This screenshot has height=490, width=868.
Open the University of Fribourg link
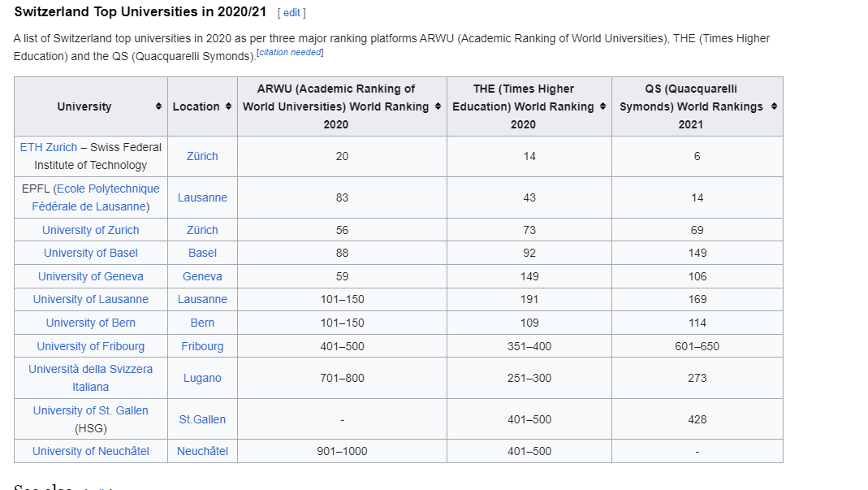(91, 346)
